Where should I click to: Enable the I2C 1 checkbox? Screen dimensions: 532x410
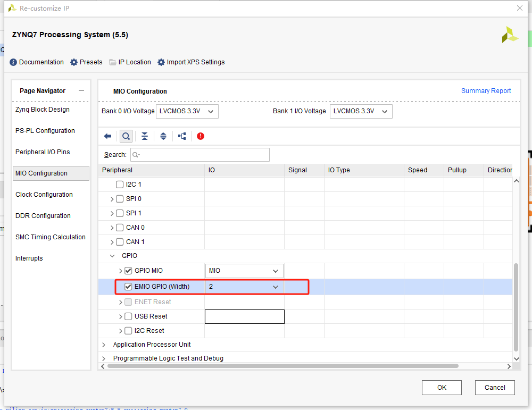(x=119, y=185)
